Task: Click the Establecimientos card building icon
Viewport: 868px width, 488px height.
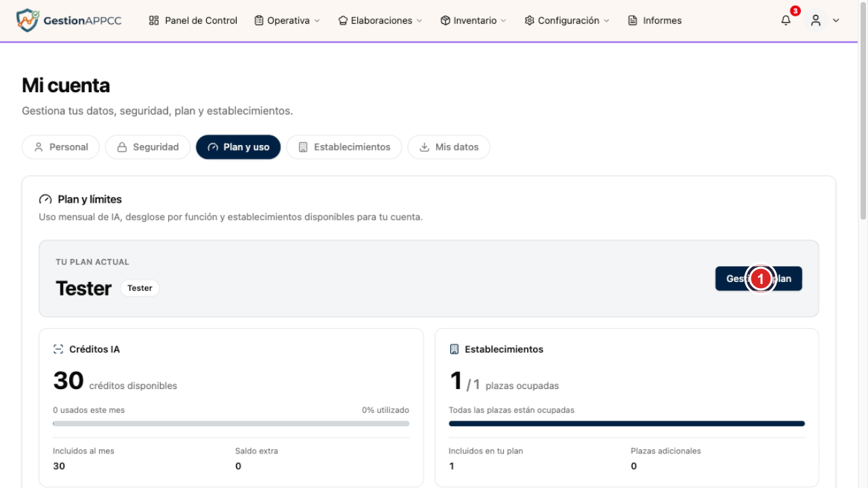Action: (x=454, y=349)
